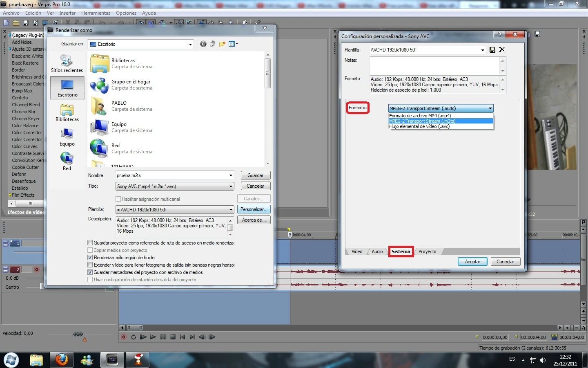Click Cancelar in the Sony AVC dialog
The height and width of the screenshot is (368, 588).
pos(505,262)
